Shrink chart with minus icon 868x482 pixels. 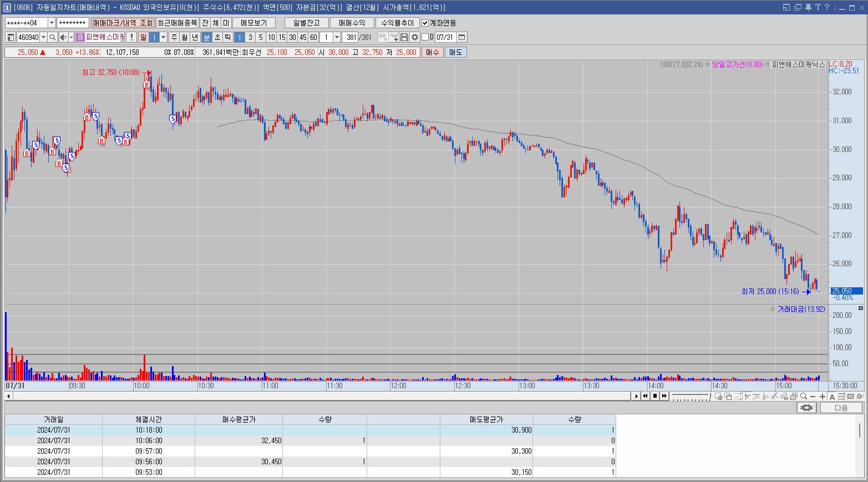pos(813,396)
